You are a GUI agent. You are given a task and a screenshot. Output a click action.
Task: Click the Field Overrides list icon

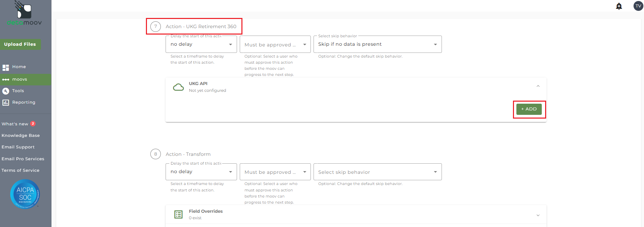click(178, 214)
